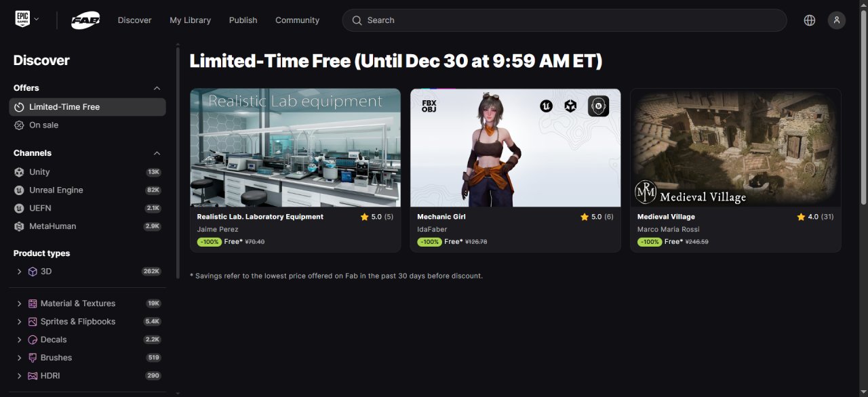Click the Fab logo
This screenshot has height=397, width=868.
coord(85,20)
